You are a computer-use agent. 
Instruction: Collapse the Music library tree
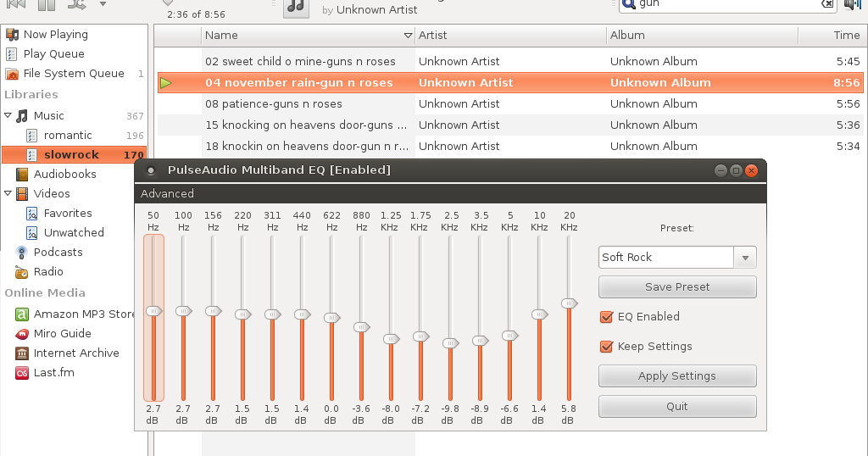8,115
